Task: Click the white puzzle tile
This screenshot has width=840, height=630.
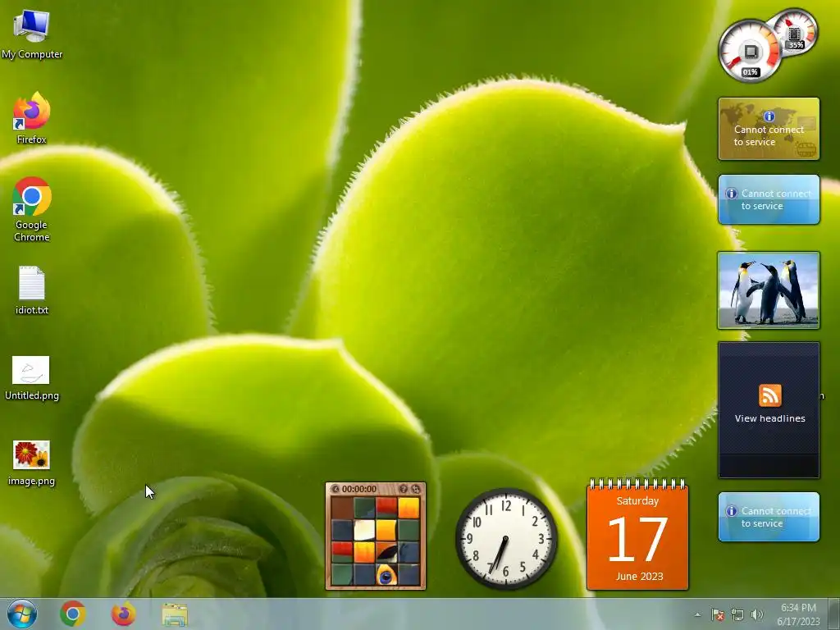Action: [x=364, y=531]
